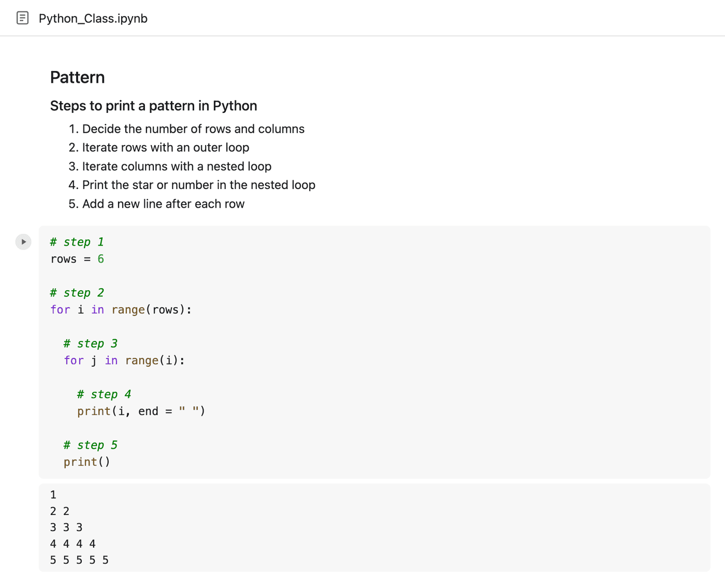Click the line "for j in range(i):"
Screen dimensions: 725x588
(x=124, y=361)
